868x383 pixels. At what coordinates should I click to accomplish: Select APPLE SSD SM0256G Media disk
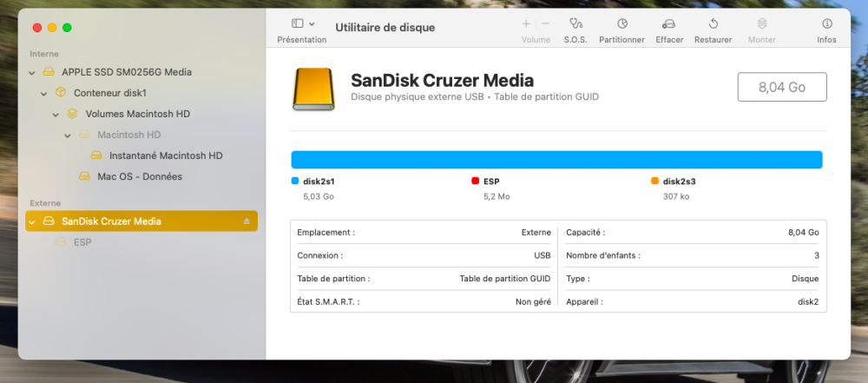(127, 72)
